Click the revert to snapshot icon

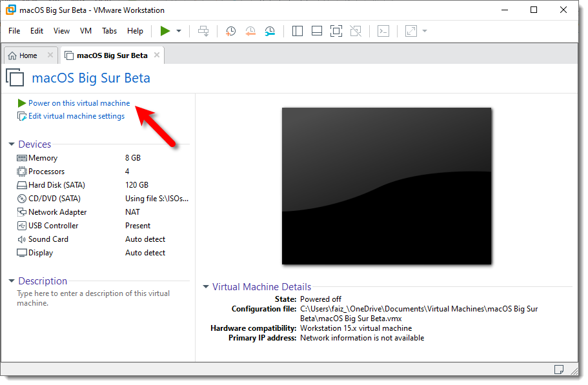click(x=250, y=31)
